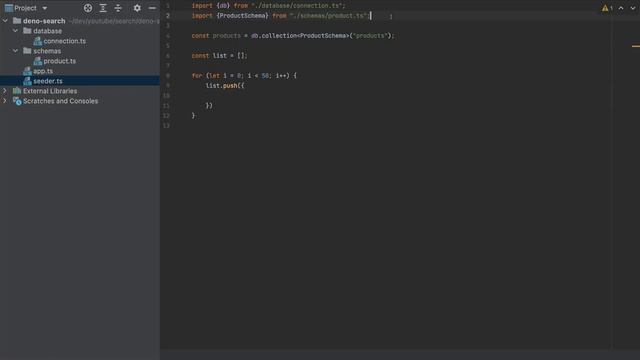This screenshot has width=640, height=360.
Task: Collapse the schemas folder
Action: tap(16, 51)
